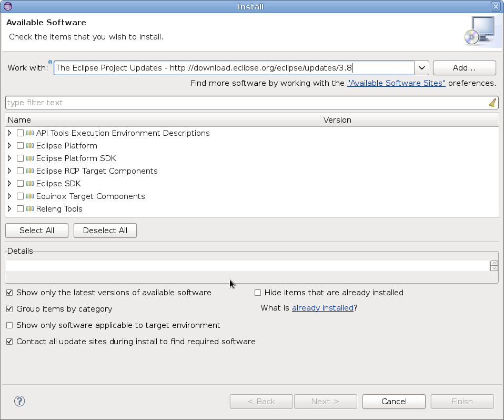504x420 pixels.
Task: Check API Tools Execution Environment Descriptions
Action: pos(20,133)
